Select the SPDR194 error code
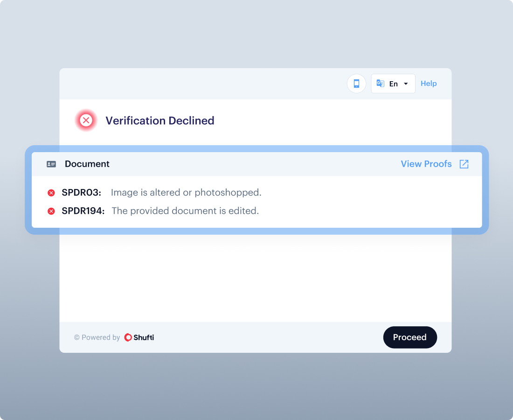 coord(82,211)
